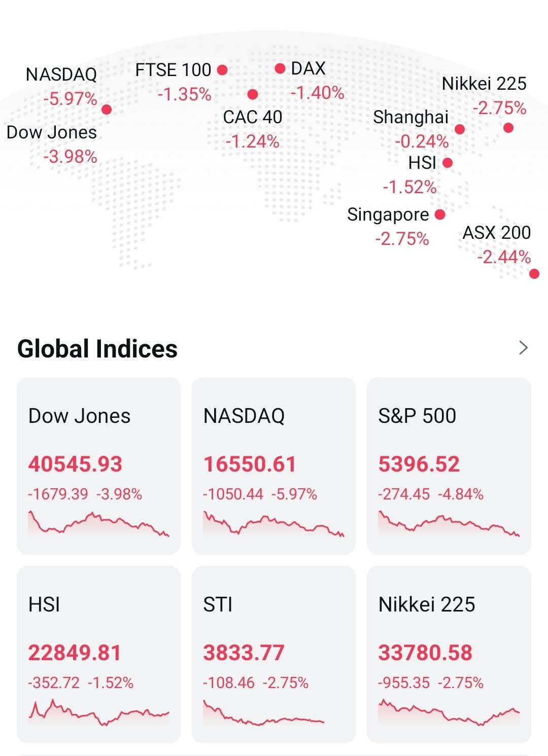Viewport: 548px width, 756px height.
Task: Expand Global Indices with chevron arrow
Action: pyautogui.click(x=524, y=348)
